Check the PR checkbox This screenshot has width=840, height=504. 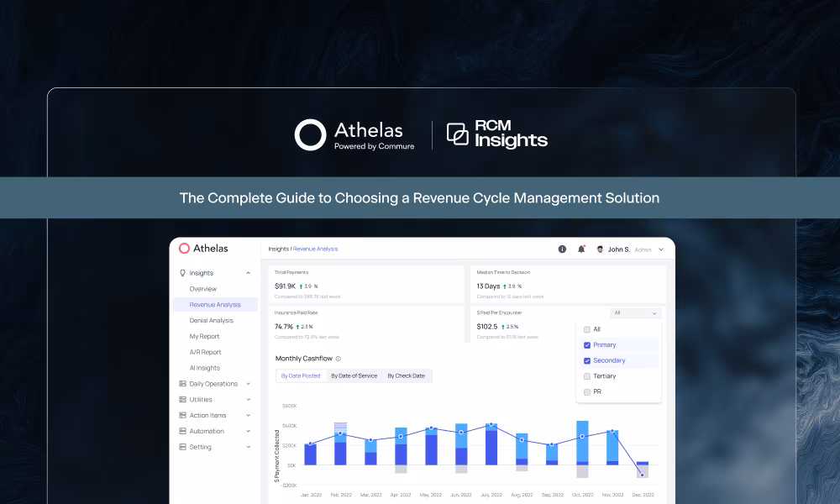[587, 392]
